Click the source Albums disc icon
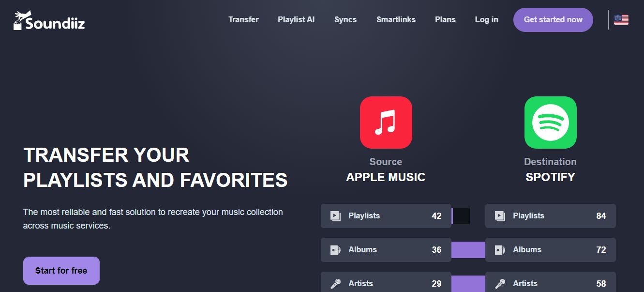The height and width of the screenshot is (292, 644). 335,250
